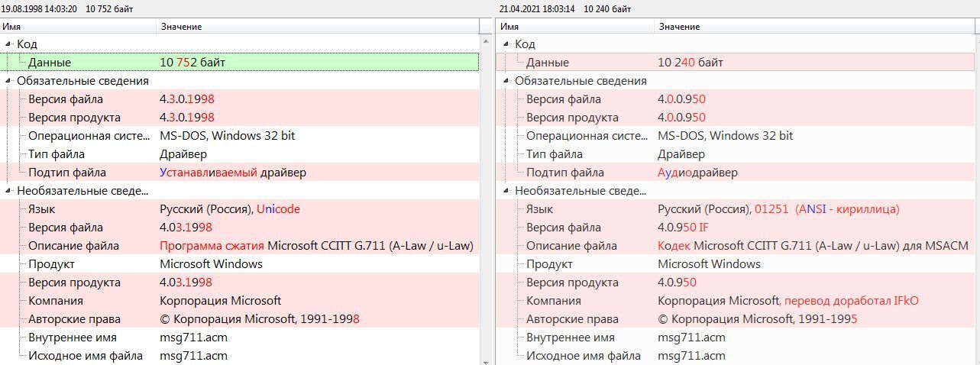
Task: Select the Тип файла row in right panel
Action: (736, 154)
